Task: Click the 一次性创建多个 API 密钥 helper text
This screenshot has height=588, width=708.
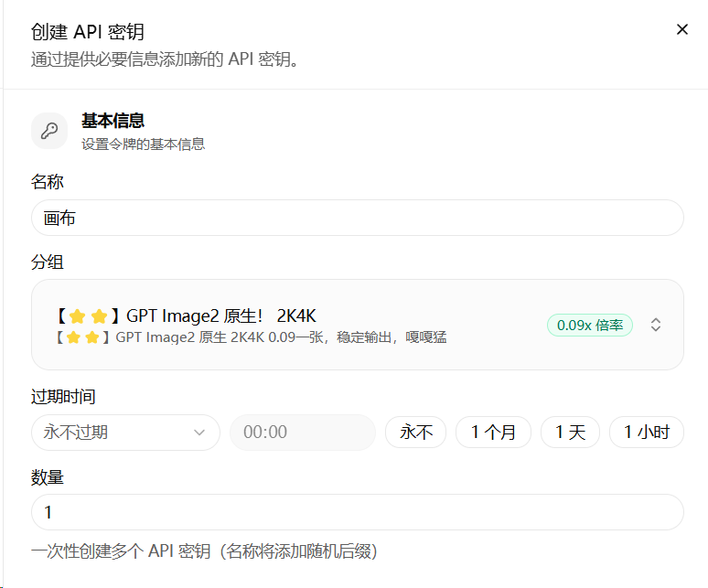Action: [204, 551]
